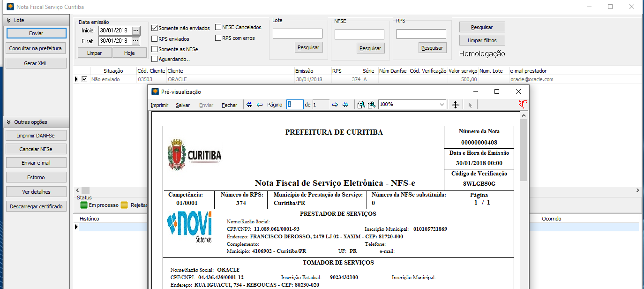Click the Situação column header

point(113,71)
